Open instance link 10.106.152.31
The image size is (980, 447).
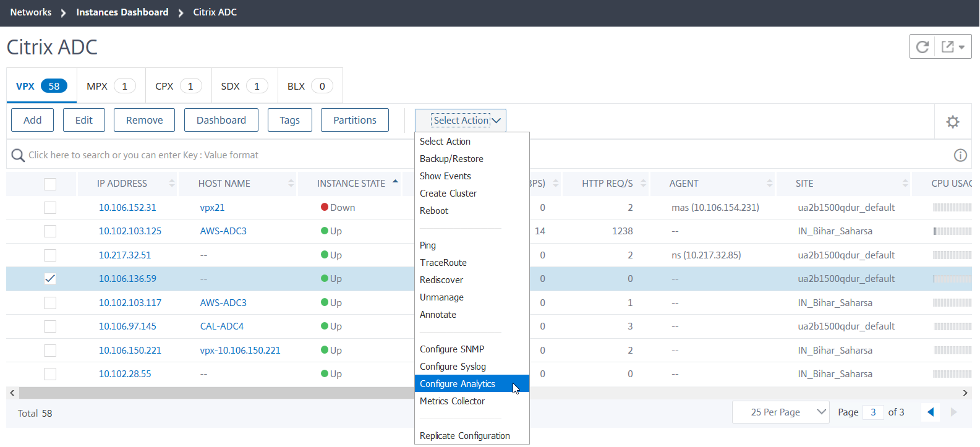127,208
